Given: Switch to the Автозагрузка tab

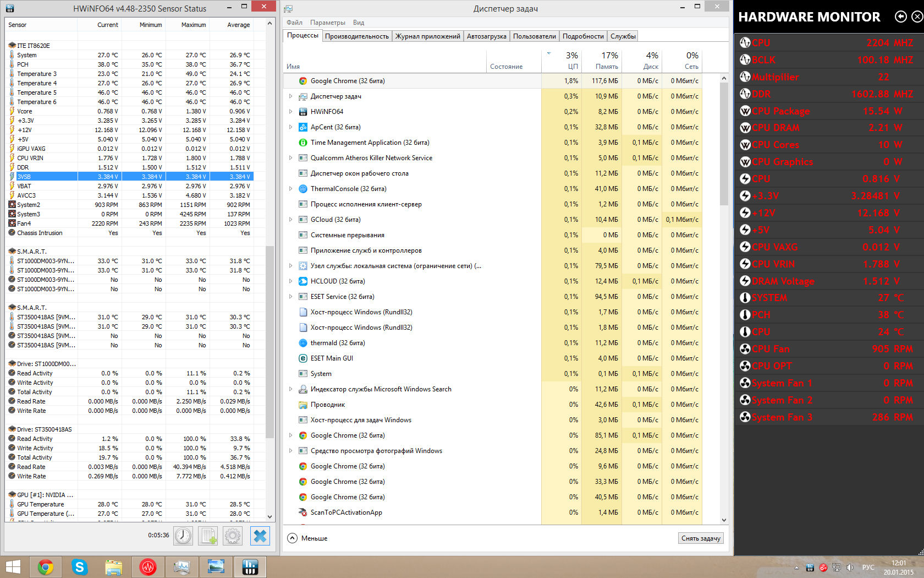Looking at the screenshot, I should [x=487, y=36].
